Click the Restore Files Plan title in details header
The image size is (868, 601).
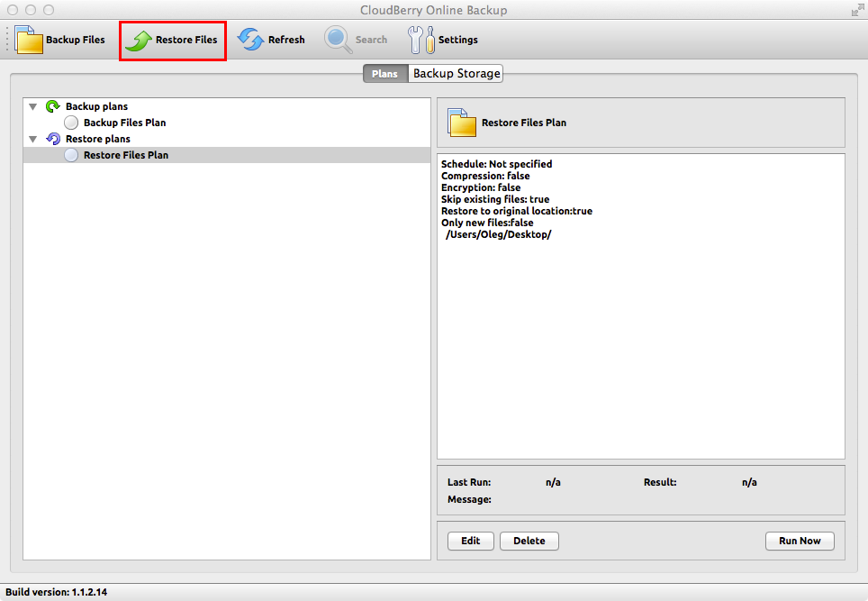tap(524, 123)
